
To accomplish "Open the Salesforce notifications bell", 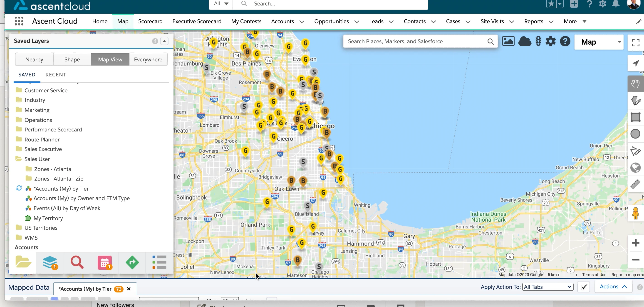I will pyautogui.click(x=616, y=4).
